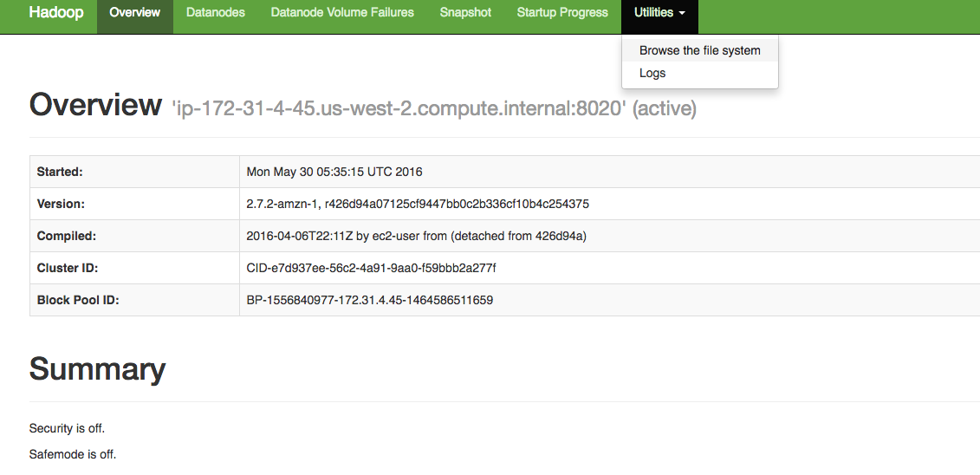Switch to the Overview tab

coord(134,13)
